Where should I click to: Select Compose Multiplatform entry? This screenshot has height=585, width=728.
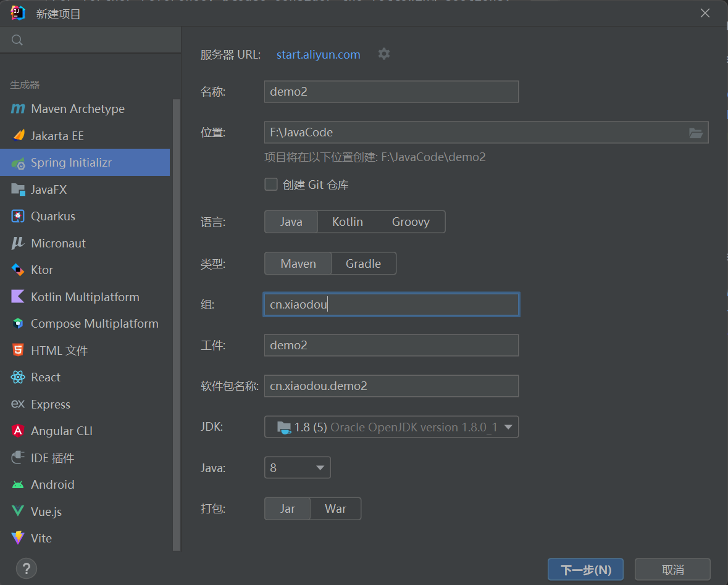coord(85,323)
